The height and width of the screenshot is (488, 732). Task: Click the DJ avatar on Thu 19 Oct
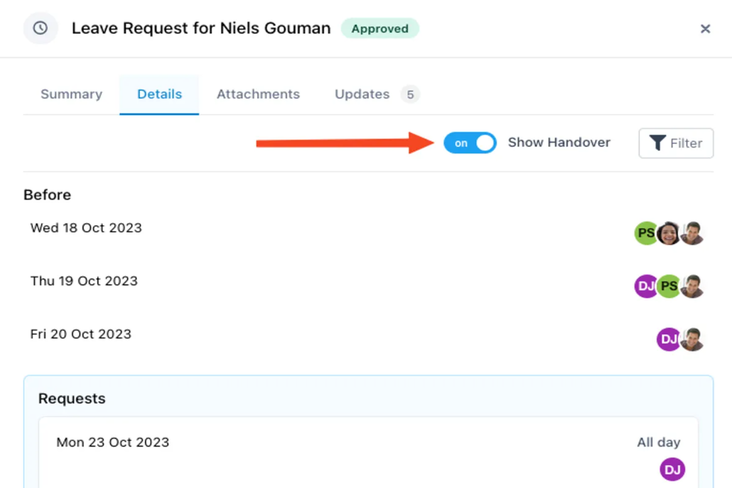point(646,287)
